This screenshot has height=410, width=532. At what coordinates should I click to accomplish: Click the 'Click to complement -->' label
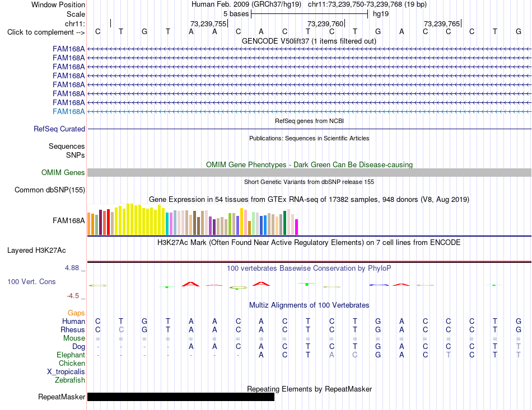pyautogui.click(x=46, y=32)
